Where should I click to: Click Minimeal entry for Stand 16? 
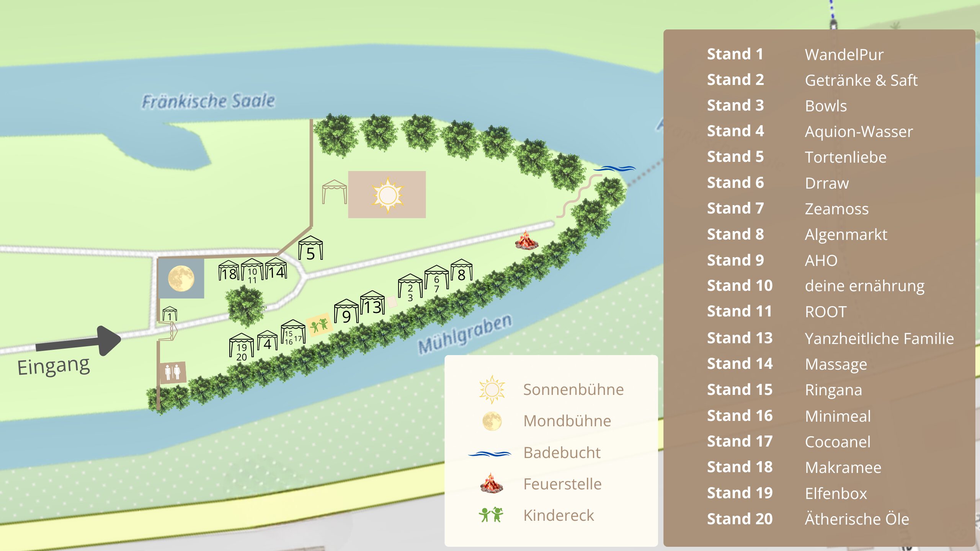click(838, 416)
